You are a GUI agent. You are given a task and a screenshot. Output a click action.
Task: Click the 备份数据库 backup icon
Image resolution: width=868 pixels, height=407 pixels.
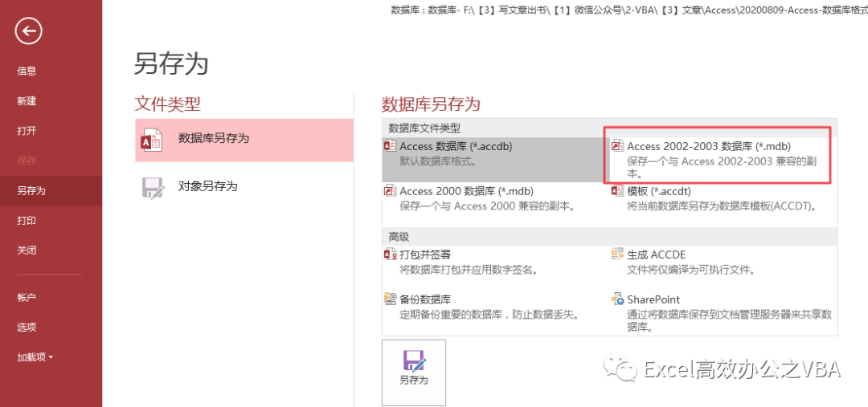pos(390,299)
